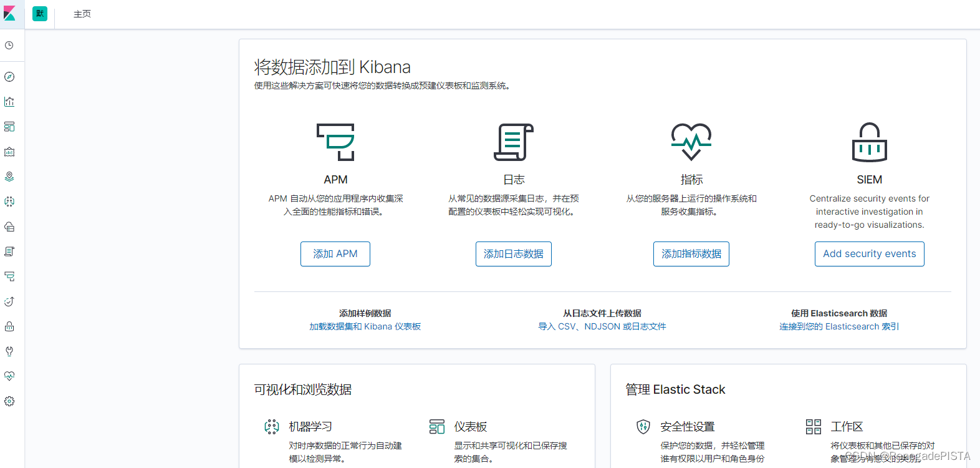Open the 默 space selector avatar
Viewport: 980px width, 468px height.
pyautogui.click(x=40, y=14)
